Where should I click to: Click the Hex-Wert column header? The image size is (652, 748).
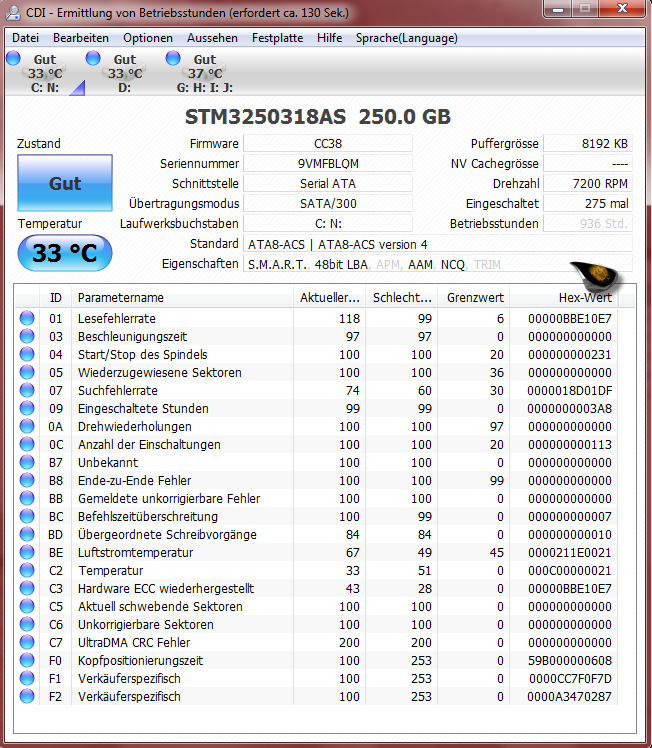pos(563,298)
